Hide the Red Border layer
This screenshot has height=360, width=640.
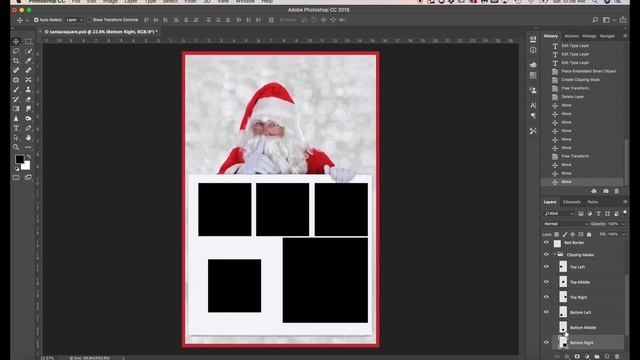[546, 242]
